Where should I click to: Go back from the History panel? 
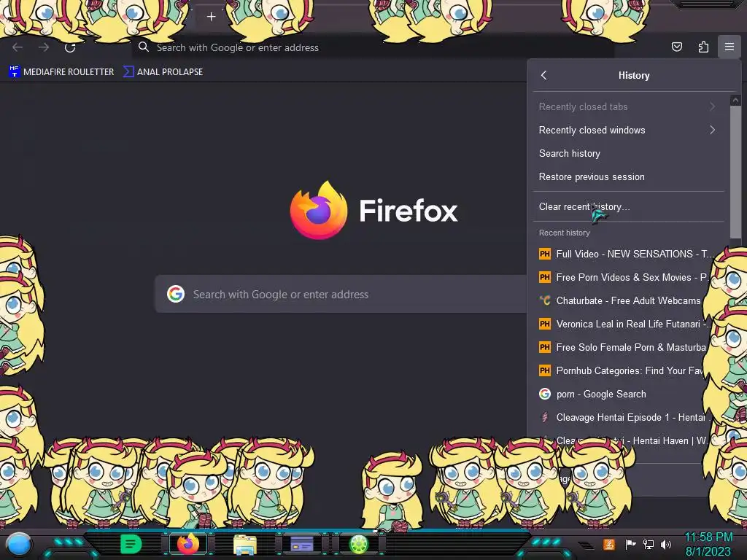544,75
